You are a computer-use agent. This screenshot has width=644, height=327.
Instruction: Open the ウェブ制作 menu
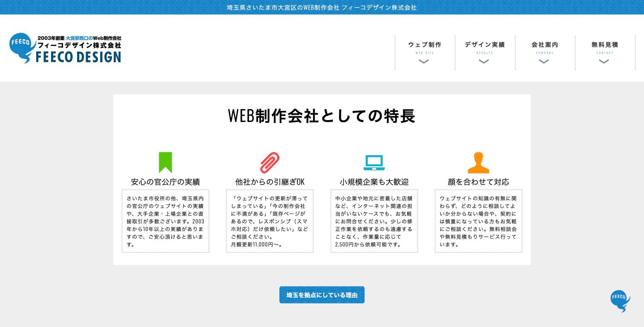[x=425, y=52]
